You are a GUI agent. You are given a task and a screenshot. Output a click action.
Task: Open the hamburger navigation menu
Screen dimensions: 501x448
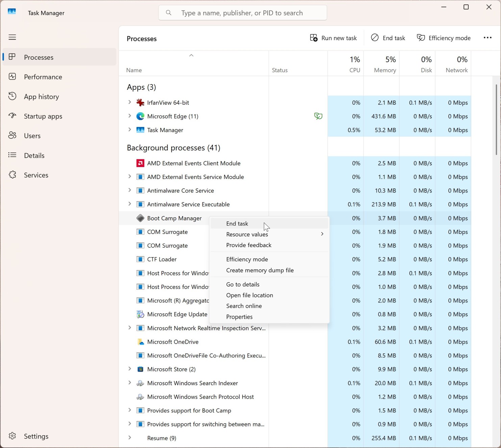tap(12, 37)
